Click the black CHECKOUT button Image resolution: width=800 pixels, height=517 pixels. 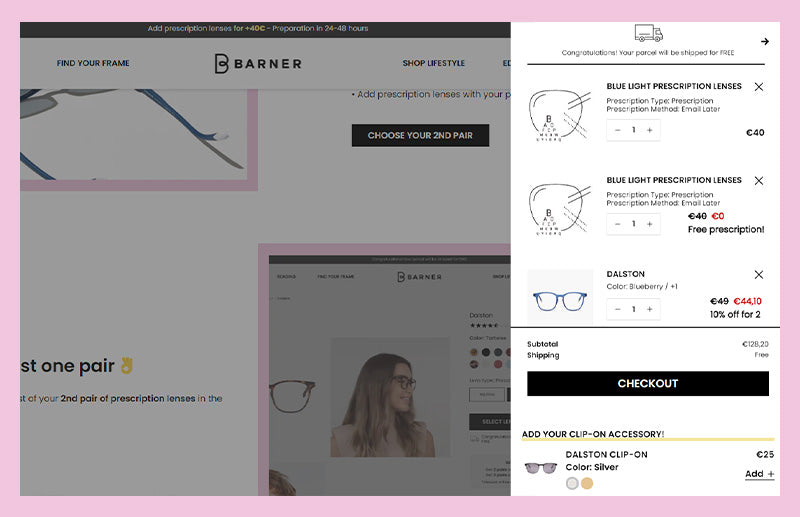(x=648, y=383)
